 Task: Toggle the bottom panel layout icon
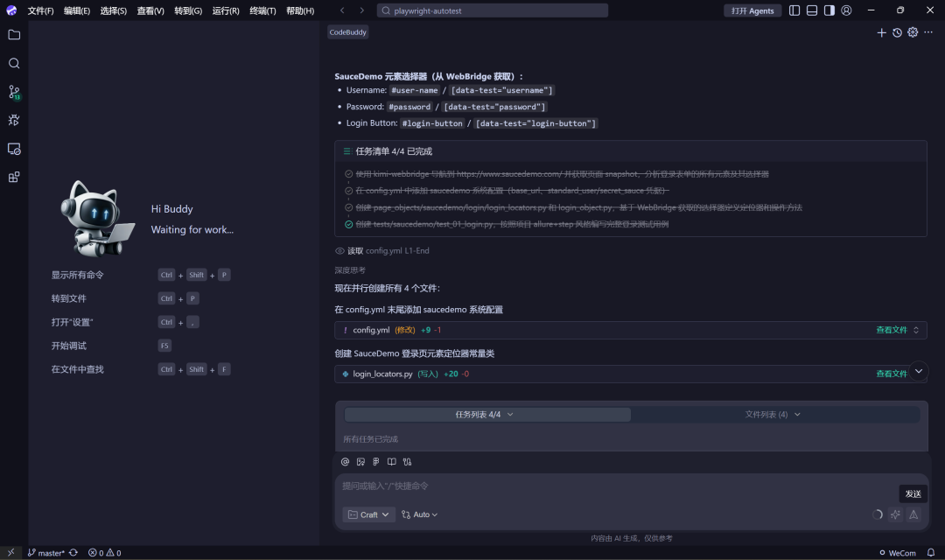(x=812, y=10)
